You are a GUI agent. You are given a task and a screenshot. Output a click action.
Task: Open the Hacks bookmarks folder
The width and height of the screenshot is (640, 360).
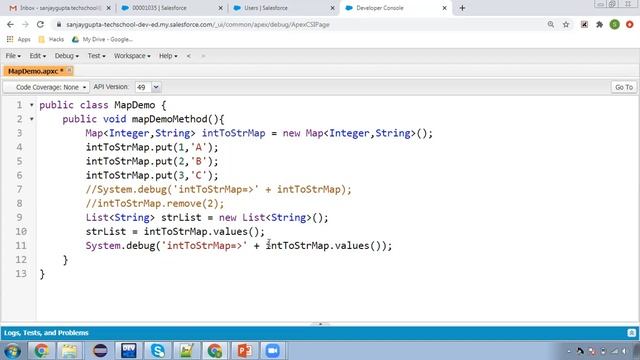click(51, 40)
